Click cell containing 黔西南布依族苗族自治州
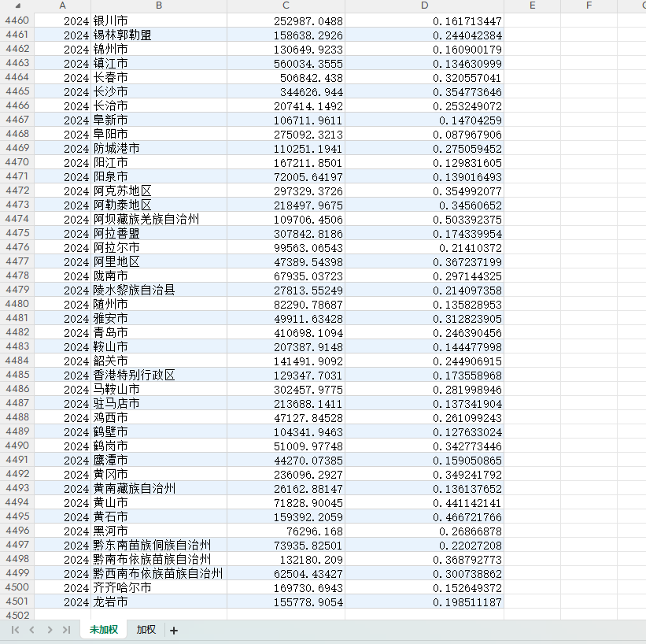This screenshot has height=644, width=646. pyautogui.click(x=159, y=573)
